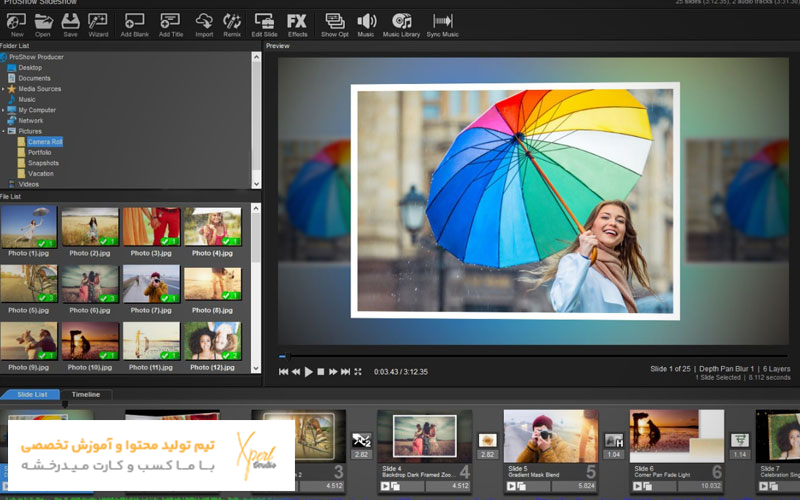
Task: Add a blank slide with Add Blank
Action: [x=135, y=24]
